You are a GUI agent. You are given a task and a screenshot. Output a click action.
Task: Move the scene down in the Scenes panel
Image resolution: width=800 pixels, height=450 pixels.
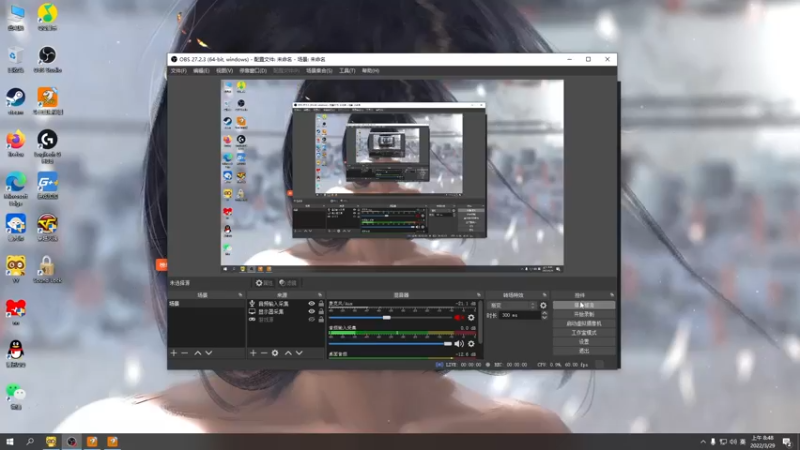click(x=209, y=353)
